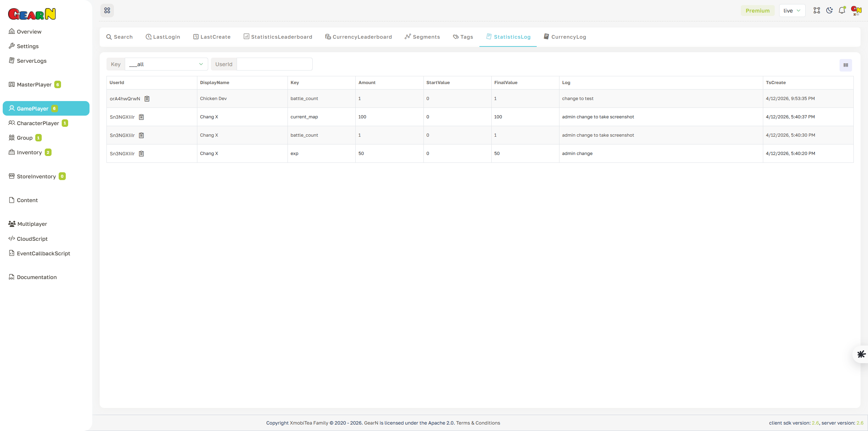Viewport: 868px width, 431px height.
Task: Copy Sn3NGXIilr UserId in the exp row
Action: 141,154
